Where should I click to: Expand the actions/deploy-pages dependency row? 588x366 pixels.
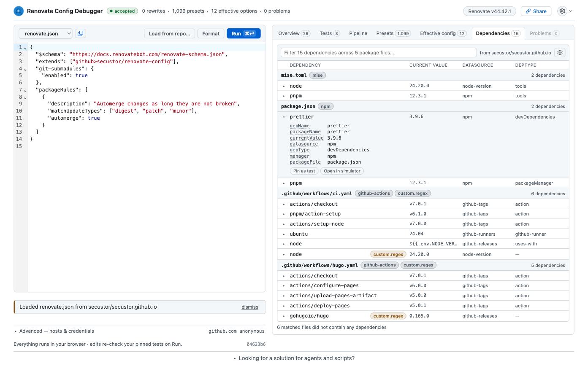click(x=284, y=306)
